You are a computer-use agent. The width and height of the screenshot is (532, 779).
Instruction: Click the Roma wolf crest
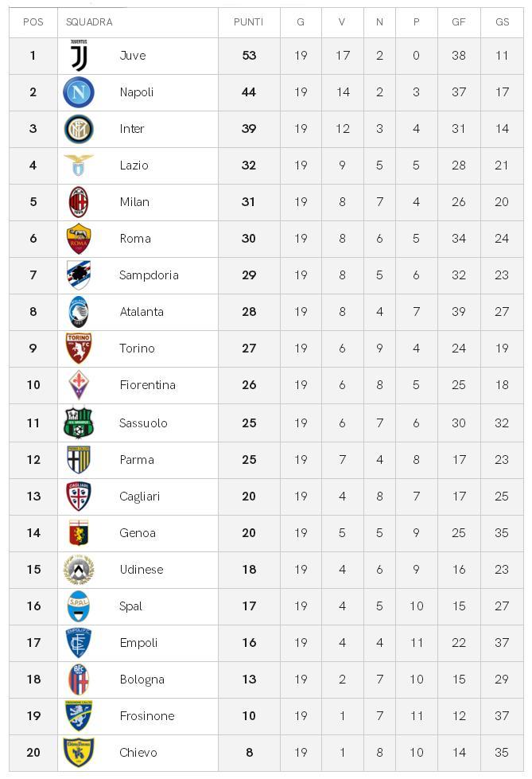pos(79,239)
